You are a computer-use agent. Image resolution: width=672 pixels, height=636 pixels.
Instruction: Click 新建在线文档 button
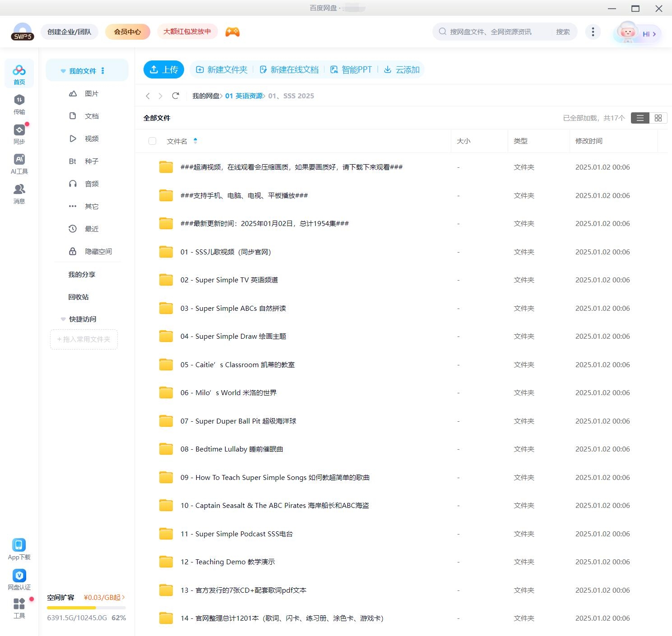coord(289,69)
